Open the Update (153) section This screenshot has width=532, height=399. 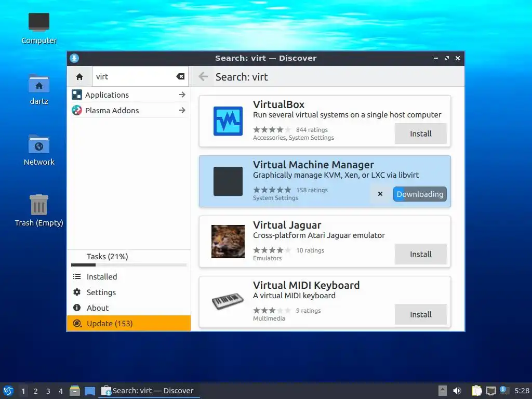[x=129, y=323]
